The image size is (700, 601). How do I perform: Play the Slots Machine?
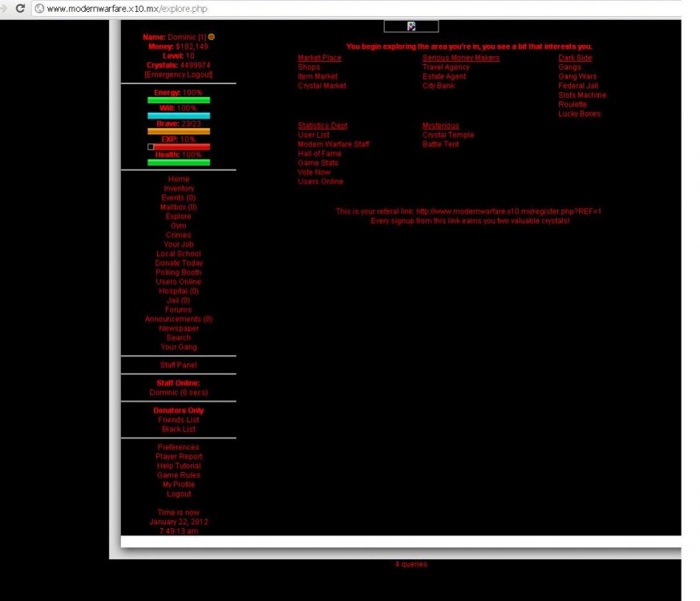click(582, 95)
